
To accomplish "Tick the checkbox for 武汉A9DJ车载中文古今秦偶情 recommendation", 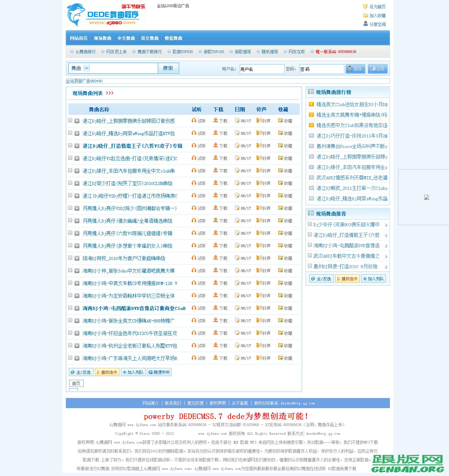I will (x=310, y=256).
